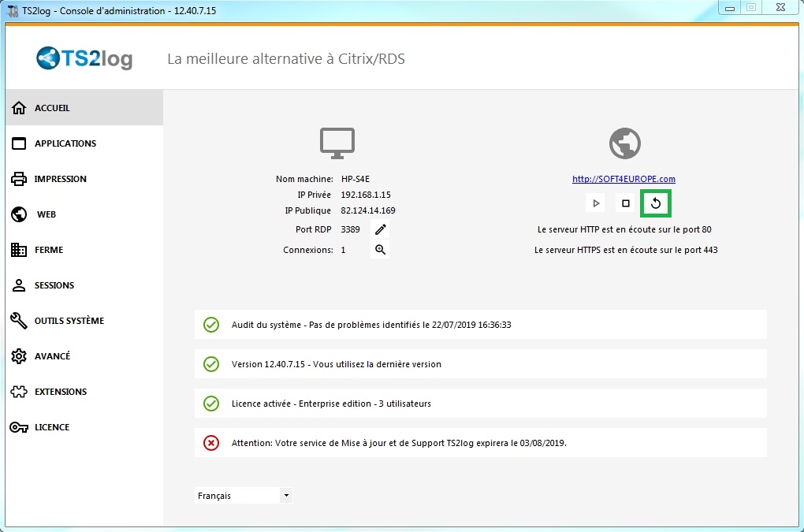804x532 pixels.
Task: Click the large globe icon above web link
Action: coord(624,143)
